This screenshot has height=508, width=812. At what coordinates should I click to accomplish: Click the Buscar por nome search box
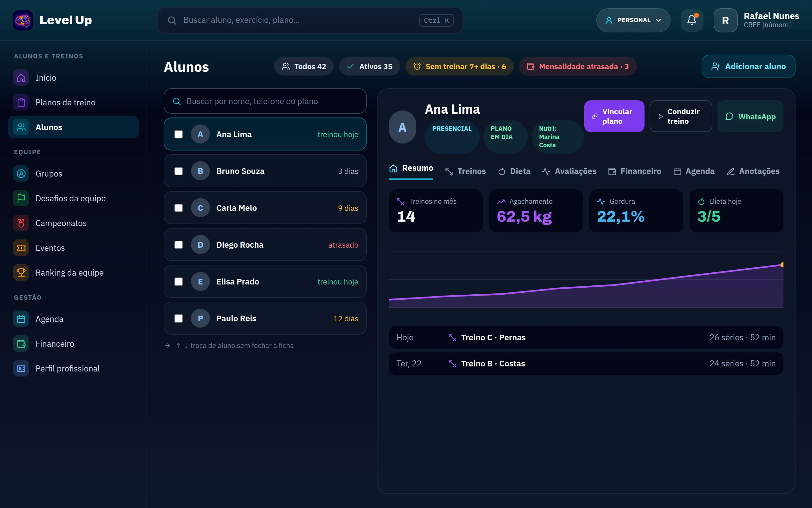click(x=265, y=101)
